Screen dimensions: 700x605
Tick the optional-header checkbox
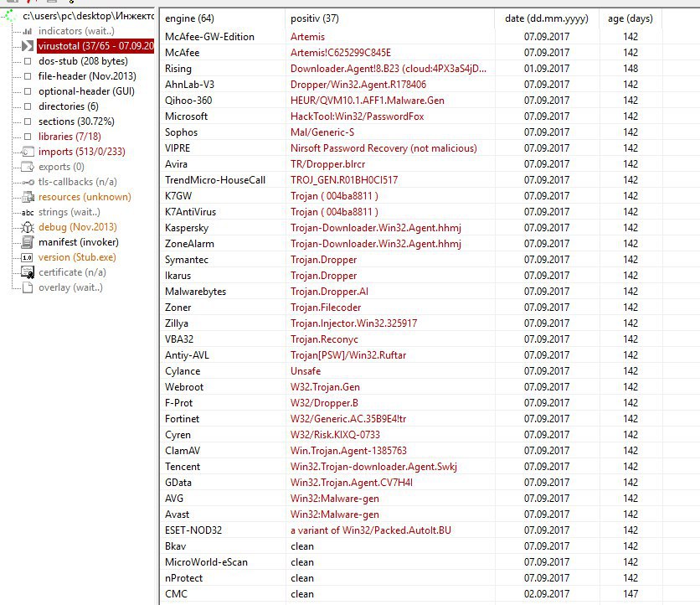[x=28, y=91]
